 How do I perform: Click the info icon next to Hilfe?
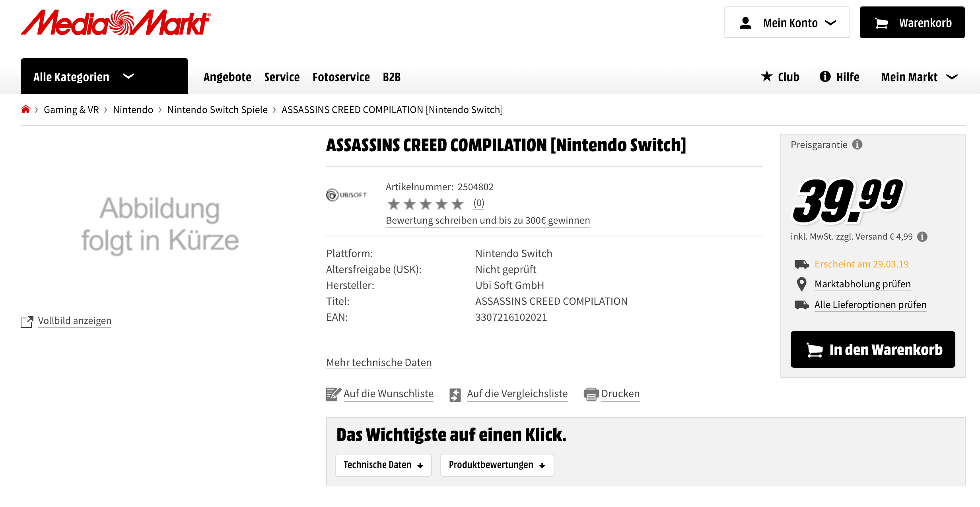click(825, 76)
